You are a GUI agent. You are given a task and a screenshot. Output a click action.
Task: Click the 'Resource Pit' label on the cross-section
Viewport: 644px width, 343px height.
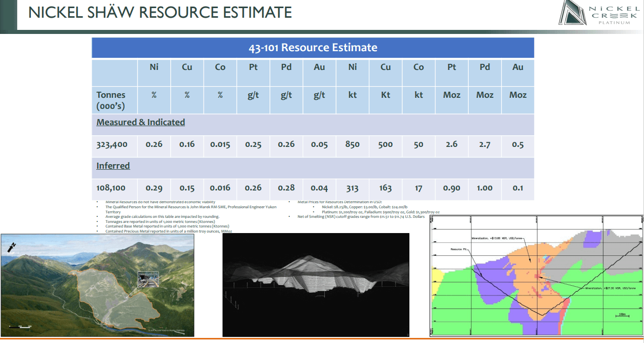458,249
